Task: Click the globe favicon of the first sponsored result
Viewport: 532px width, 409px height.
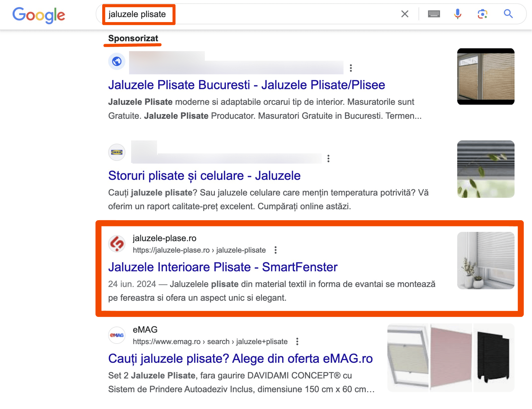Action: pos(117,61)
